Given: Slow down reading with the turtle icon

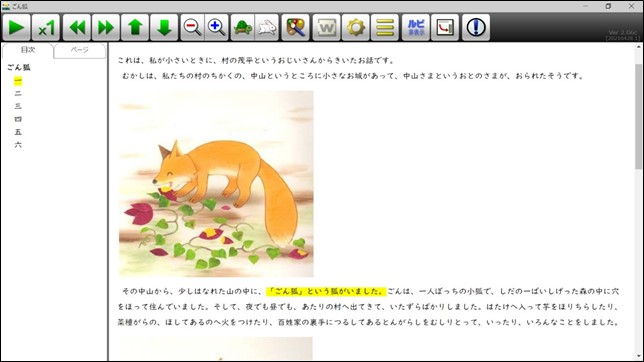Looking at the screenshot, I should [x=243, y=28].
